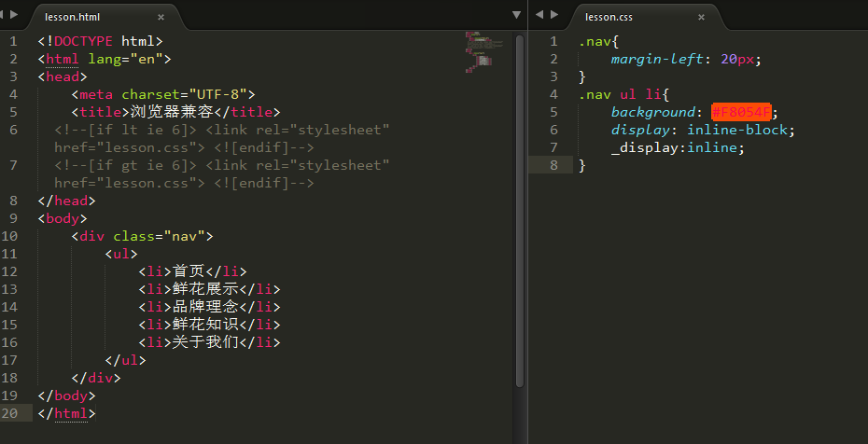868x444 pixels.
Task: Click the minimap preview of lesson.html
Action: point(483,52)
